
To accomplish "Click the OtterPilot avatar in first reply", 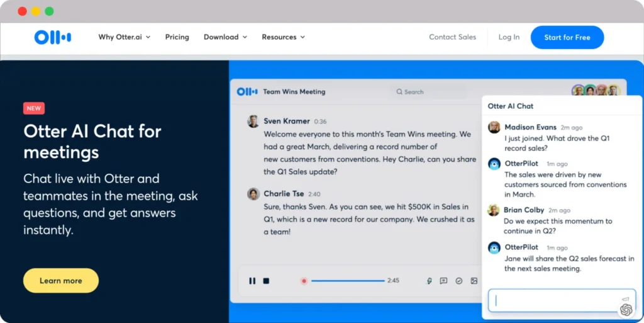I will pos(494,164).
